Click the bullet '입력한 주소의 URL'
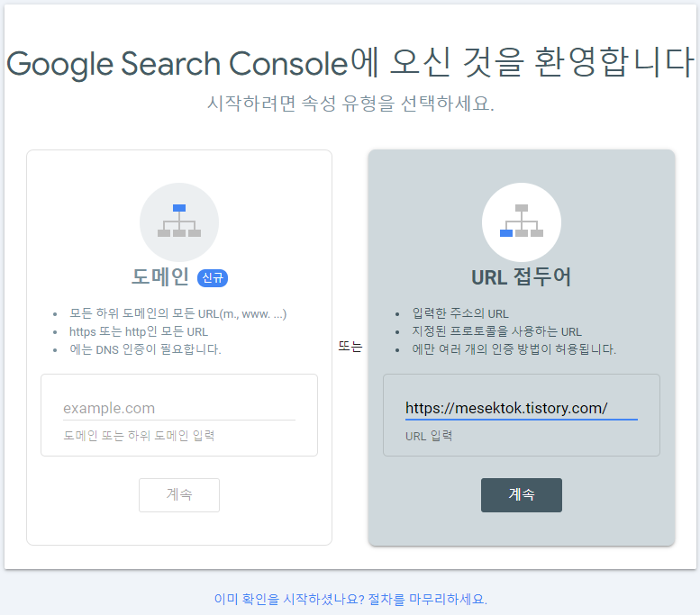The image size is (700, 615). [x=460, y=313]
